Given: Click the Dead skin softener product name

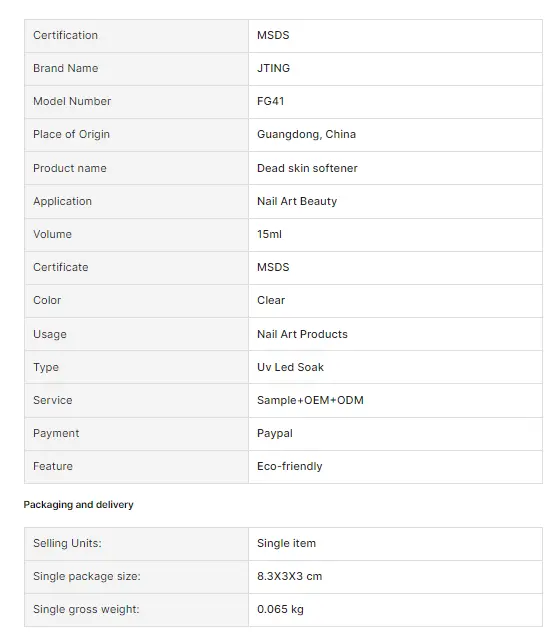Looking at the screenshot, I should (307, 168).
